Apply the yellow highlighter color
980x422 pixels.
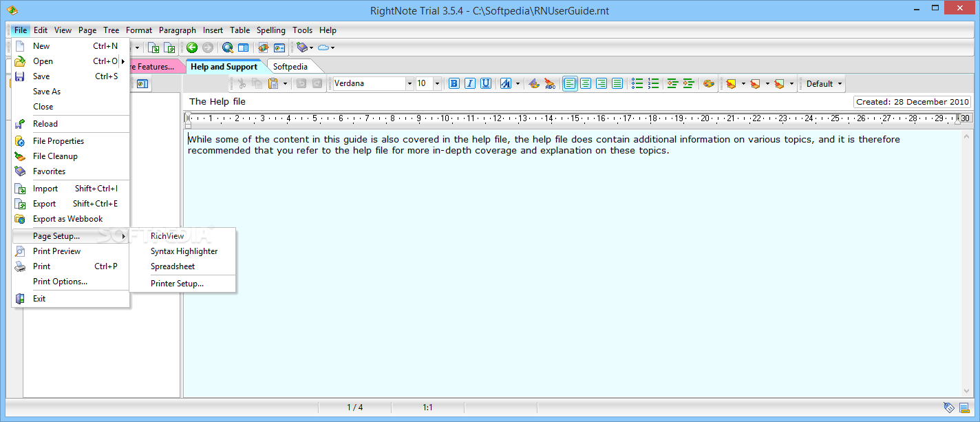[731, 83]
